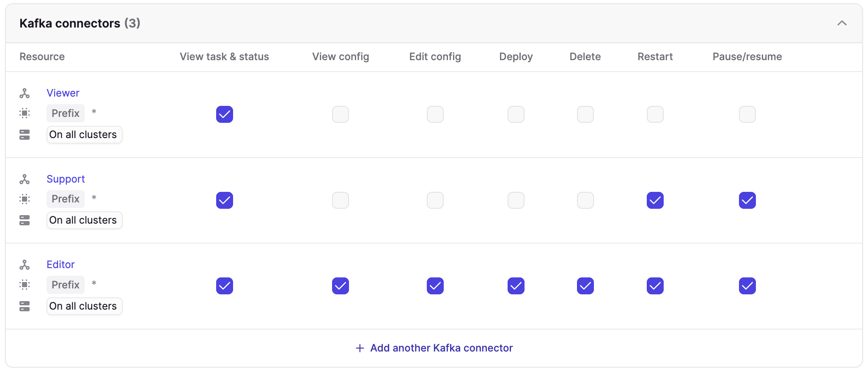The image size is (868, 371).
Task: Click the asterisk pattern value in Editor row
Action: pyautogui.click(x=94, y=284)
